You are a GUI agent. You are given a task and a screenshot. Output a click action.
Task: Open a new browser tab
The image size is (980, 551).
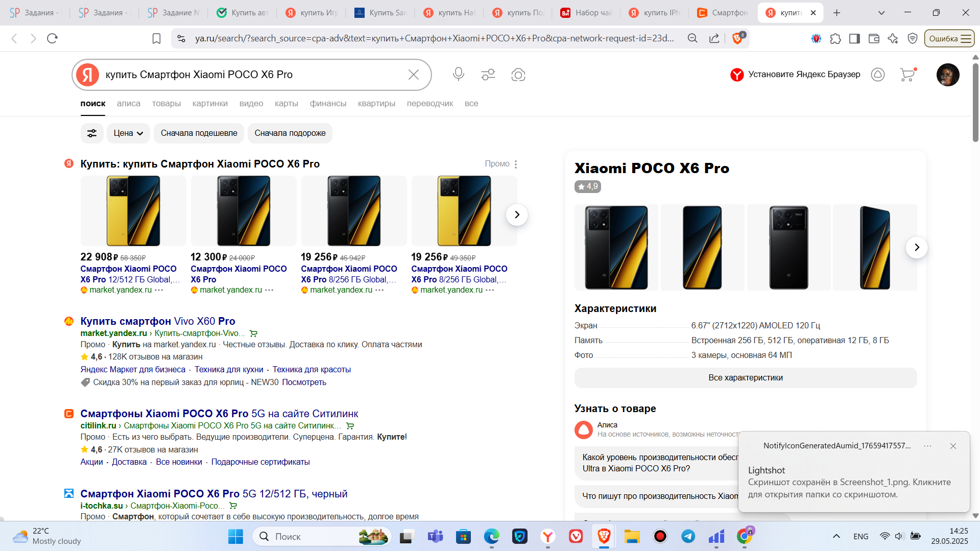click(836, 13)
